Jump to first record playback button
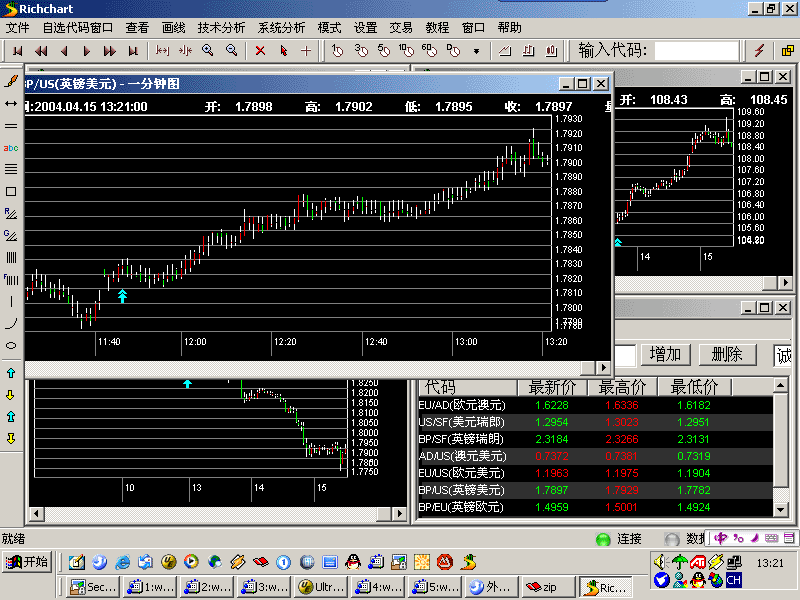Viewport: 800px width, 600px height. click(18, 51)
